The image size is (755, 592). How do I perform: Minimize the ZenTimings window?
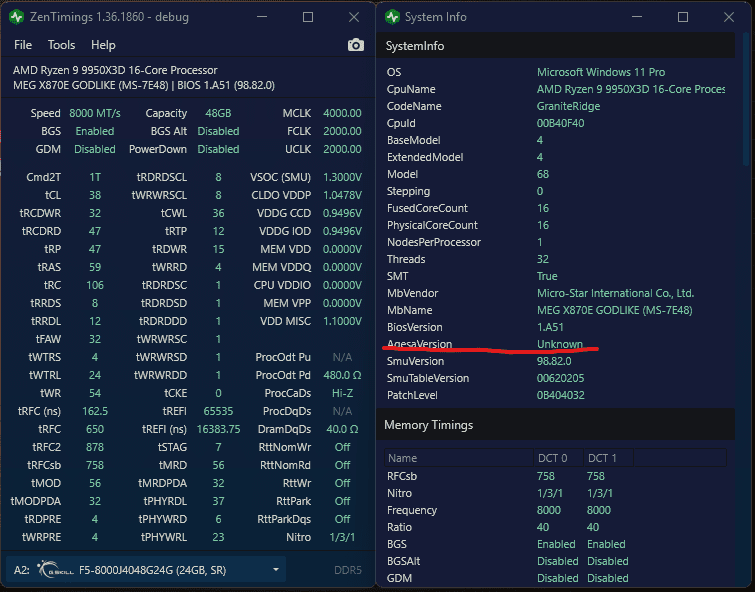(x=262, y=17)
